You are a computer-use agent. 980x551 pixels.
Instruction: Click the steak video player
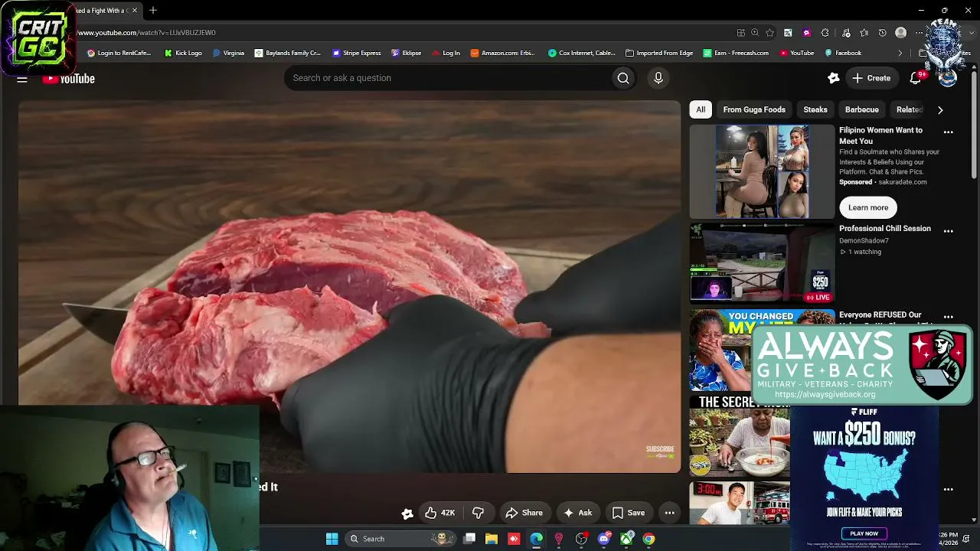(x=350, y=286)
